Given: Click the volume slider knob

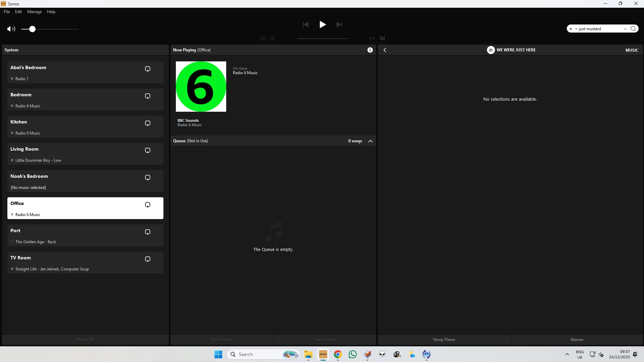Looking at the screenshot, I should pyautogui.click(x=32, y=29).
